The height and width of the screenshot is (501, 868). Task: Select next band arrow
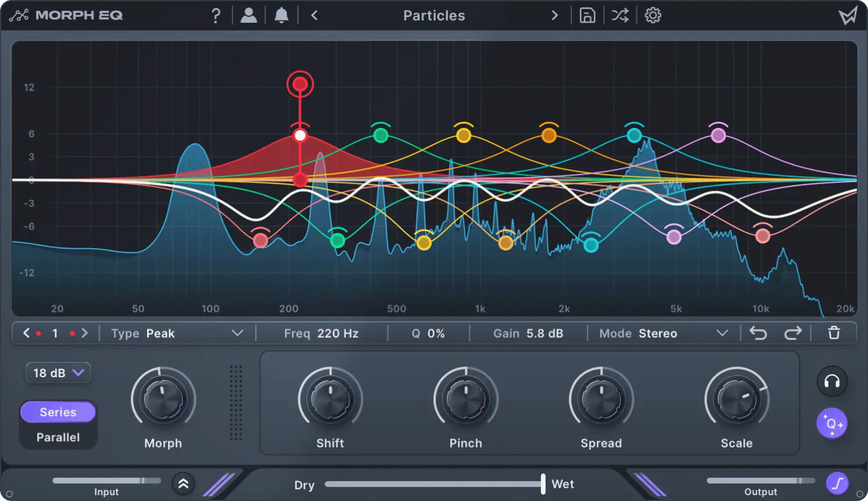(85, 333)
